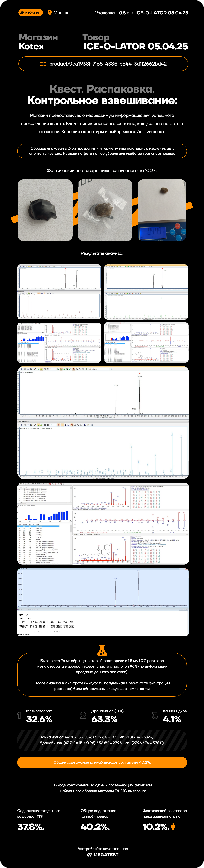The height and width of the screenshot is (868, 204).
Task: Click the MEGATEST logo in the footer
Action: click(102, 854)
